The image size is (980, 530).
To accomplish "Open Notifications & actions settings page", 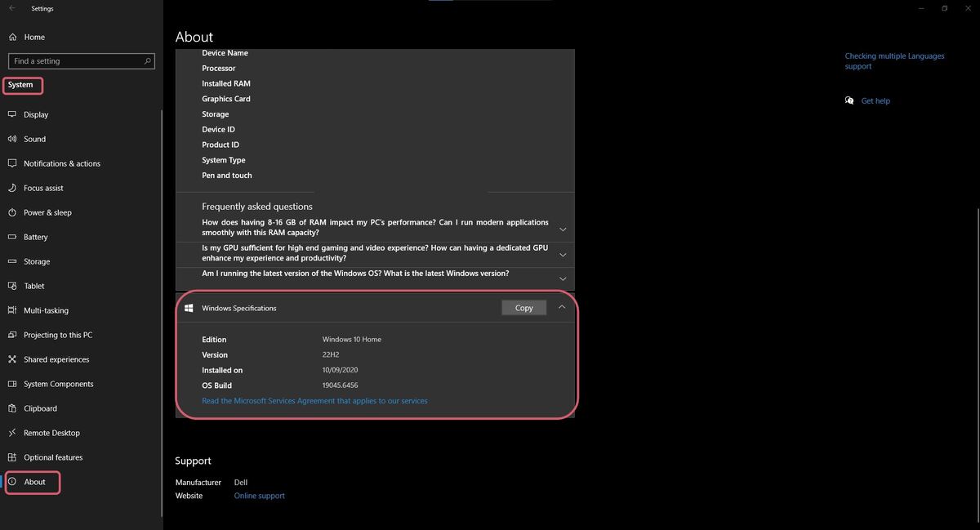I will point(61,163).
